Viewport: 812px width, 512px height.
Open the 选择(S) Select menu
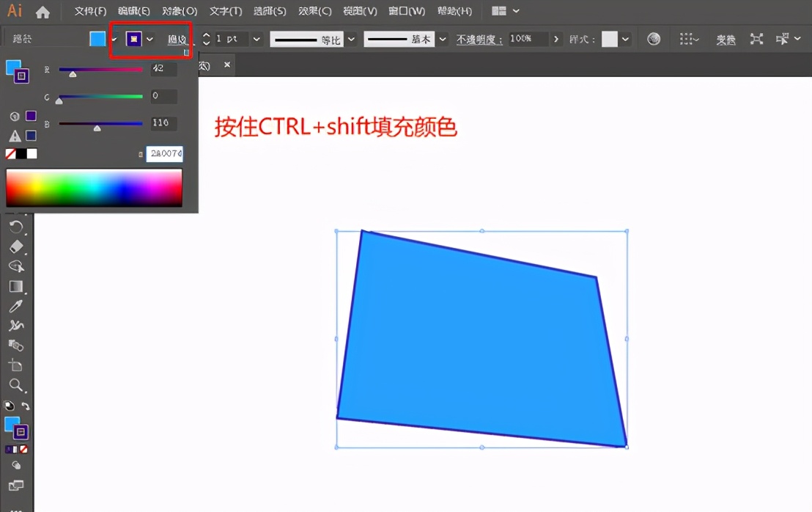(x=269, y=11)
